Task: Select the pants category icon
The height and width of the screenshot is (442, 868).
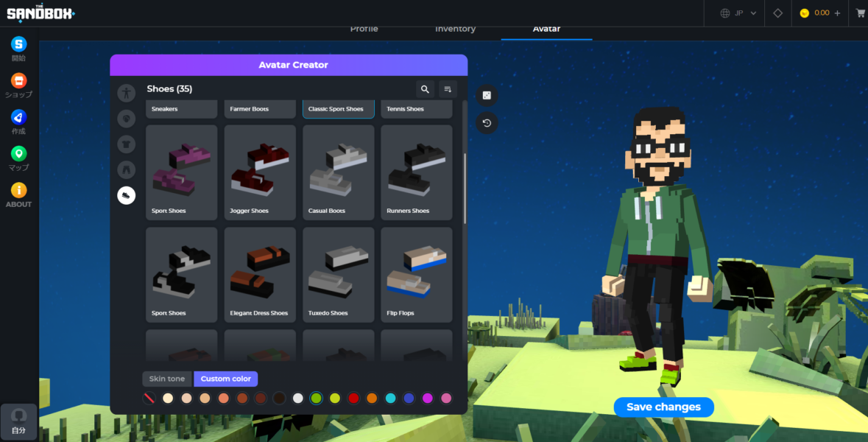Action: click(126, 169)
